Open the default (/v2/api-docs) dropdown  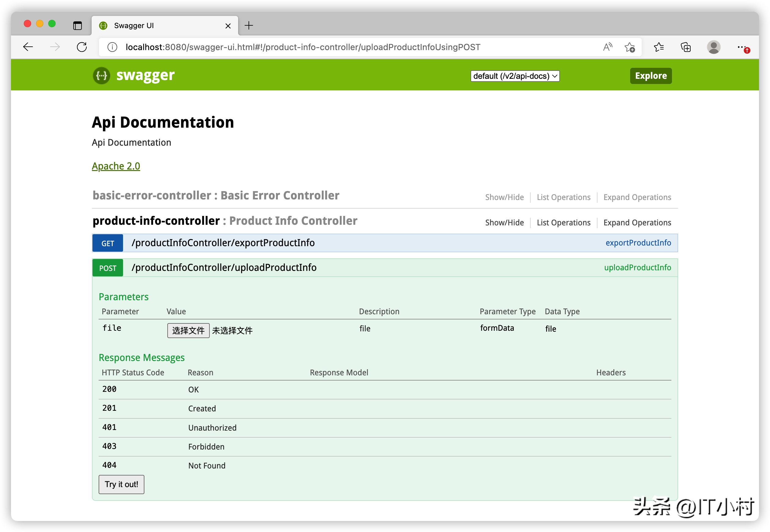click(515, 76)
